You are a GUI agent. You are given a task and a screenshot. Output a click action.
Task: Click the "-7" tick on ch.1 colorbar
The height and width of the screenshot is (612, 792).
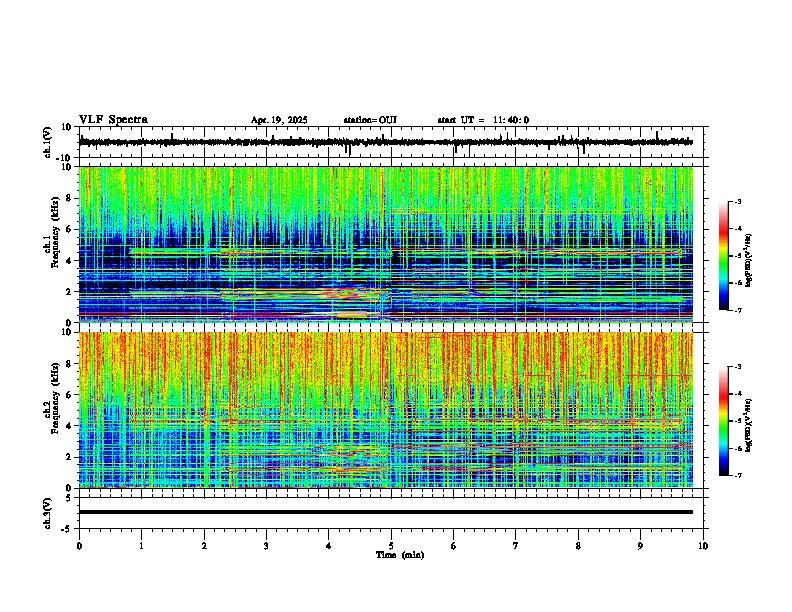[737, 310]
